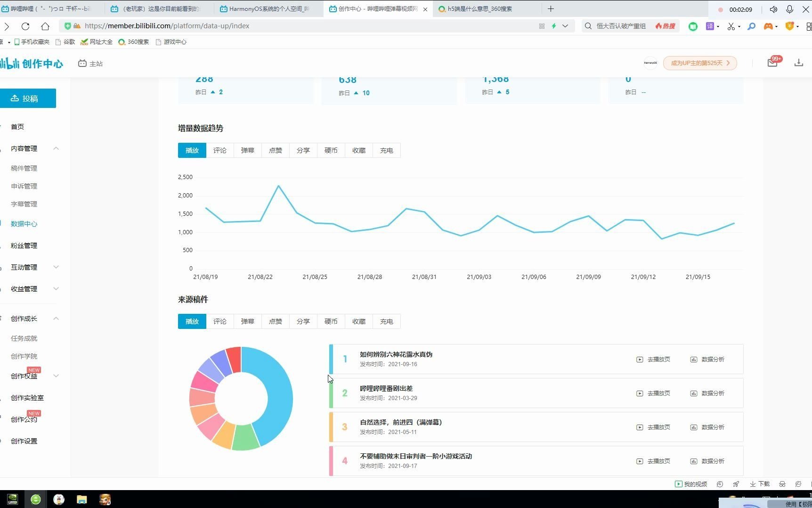This screenshot has width=812, height=508.
Task: Select 评论 tab under 增量数据趋势
Action: coord(220,150)
